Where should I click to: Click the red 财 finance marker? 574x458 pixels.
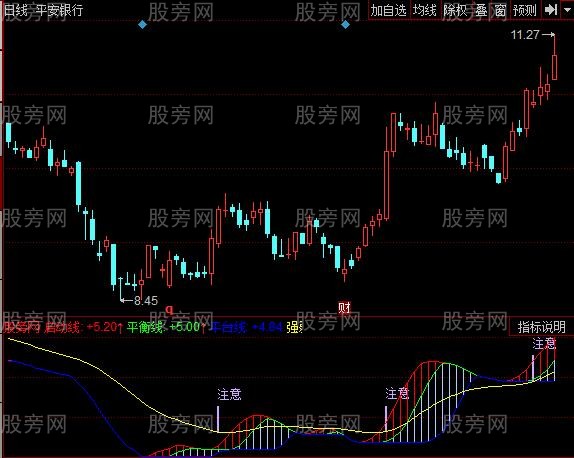344,308
